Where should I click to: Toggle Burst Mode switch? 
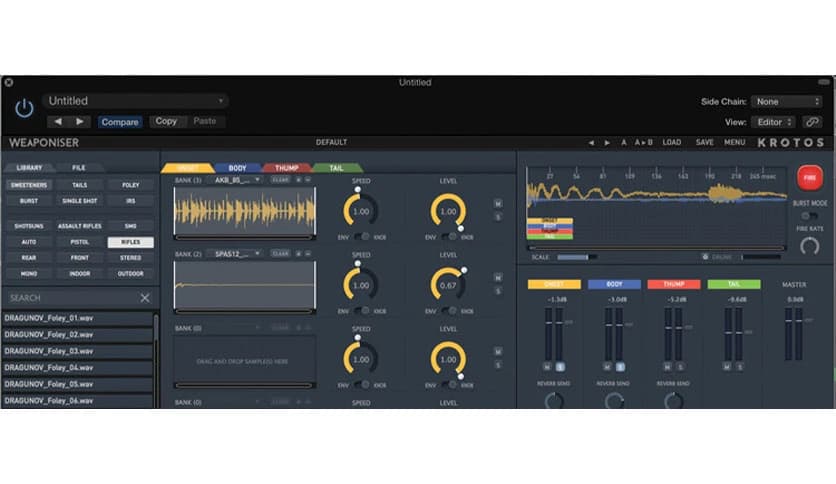[809, 216]
